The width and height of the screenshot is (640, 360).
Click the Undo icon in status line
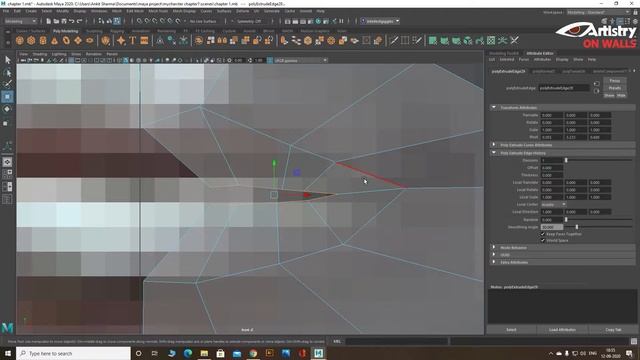pos(72,21)
